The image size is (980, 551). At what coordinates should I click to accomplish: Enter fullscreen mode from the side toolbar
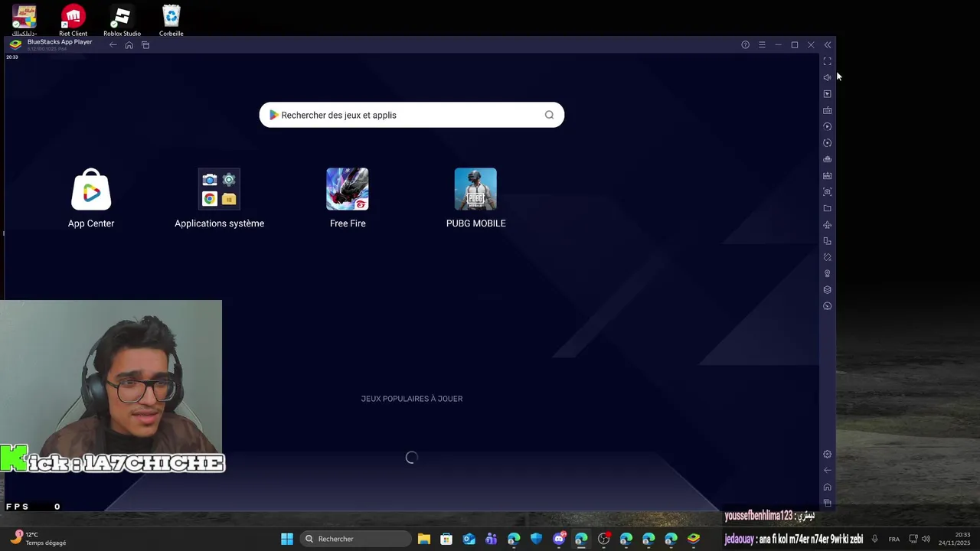click(827, 61)
